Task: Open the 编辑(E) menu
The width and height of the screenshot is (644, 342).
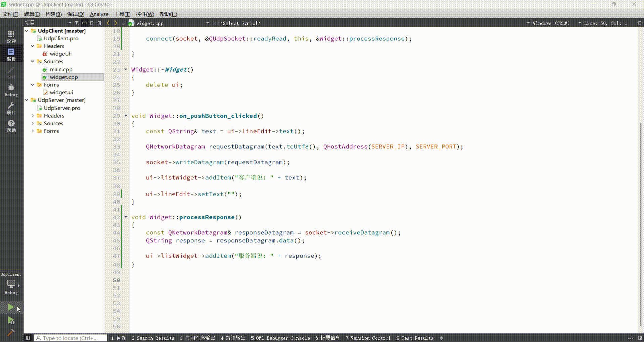Action: (x=32, y=14)
